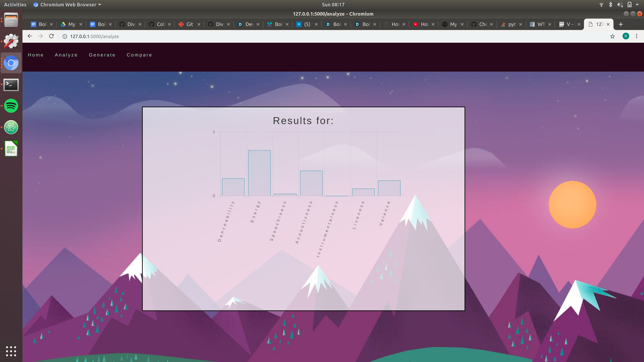Expand Chromium Web Browser app menu
644x362 pixels.
click(67, 5)
